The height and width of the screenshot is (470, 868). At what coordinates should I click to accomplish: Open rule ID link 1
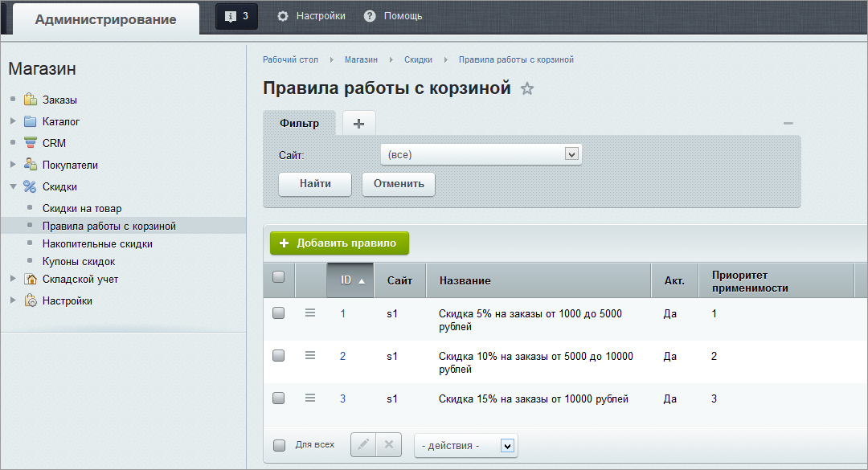tap(342, 313)
